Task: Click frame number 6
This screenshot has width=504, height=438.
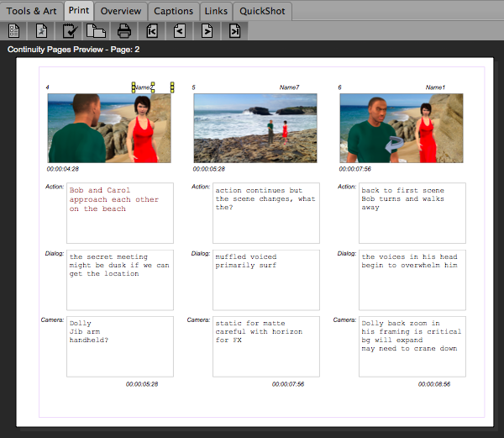Action: coord(339,87)
